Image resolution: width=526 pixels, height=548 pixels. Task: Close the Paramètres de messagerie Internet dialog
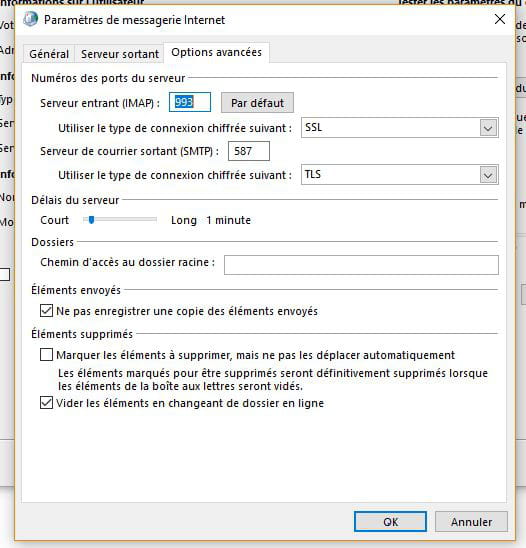tap(500, 19)
